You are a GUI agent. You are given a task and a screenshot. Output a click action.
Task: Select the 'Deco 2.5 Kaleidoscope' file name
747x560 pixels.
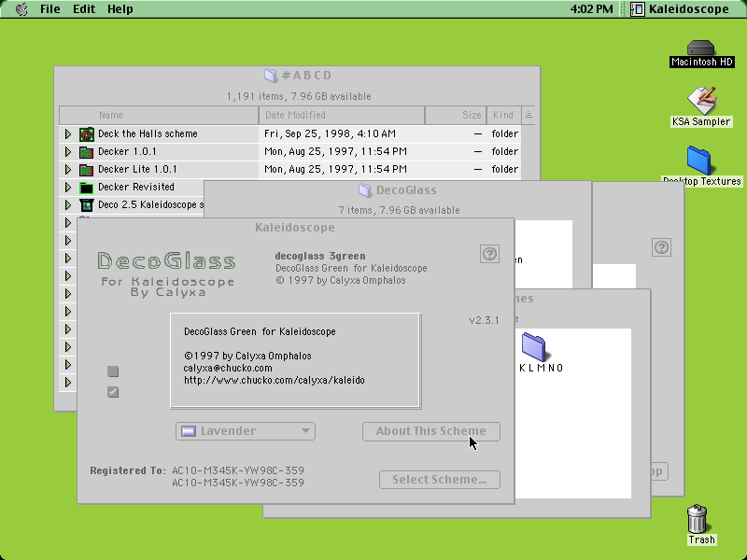click(151, 204)
